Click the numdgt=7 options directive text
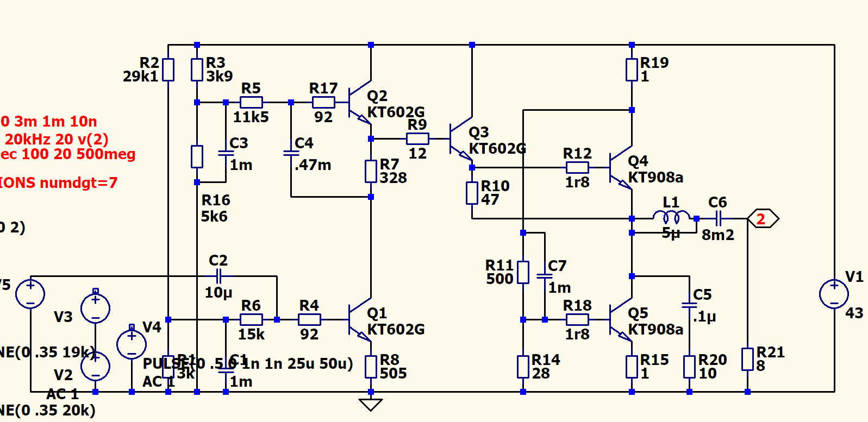This screenshot has height=422, width=868. coord(59,182)
